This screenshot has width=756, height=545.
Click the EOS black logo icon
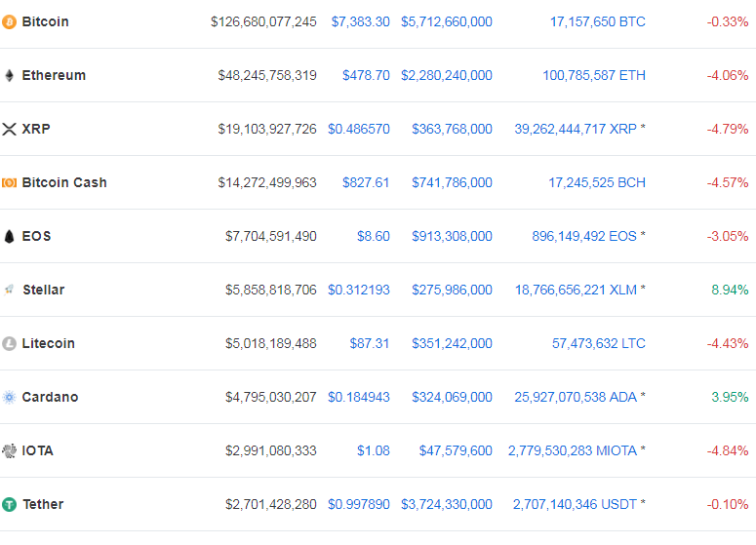[x=9, y=236]
